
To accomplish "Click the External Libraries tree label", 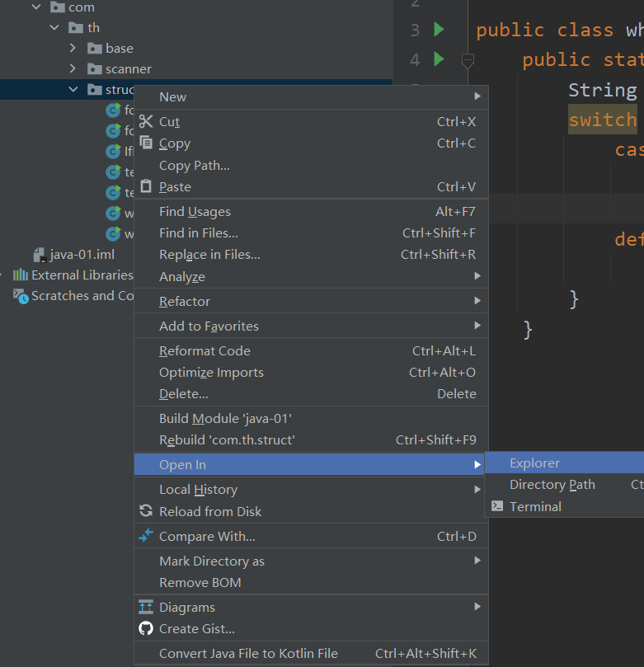I will tap(82, 275).
